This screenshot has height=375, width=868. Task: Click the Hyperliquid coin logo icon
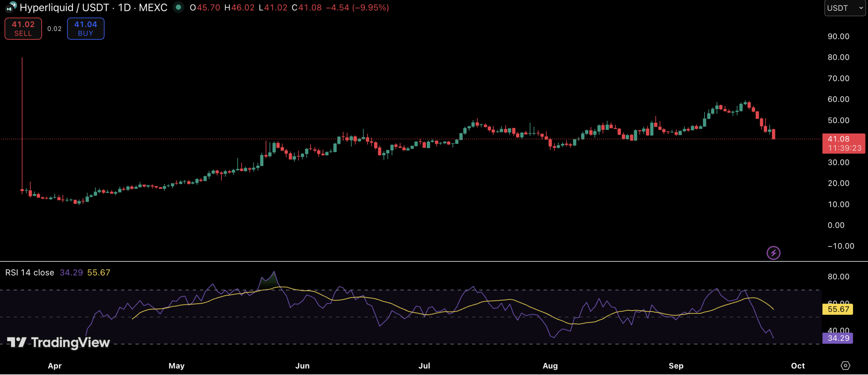tap(11, 7)
